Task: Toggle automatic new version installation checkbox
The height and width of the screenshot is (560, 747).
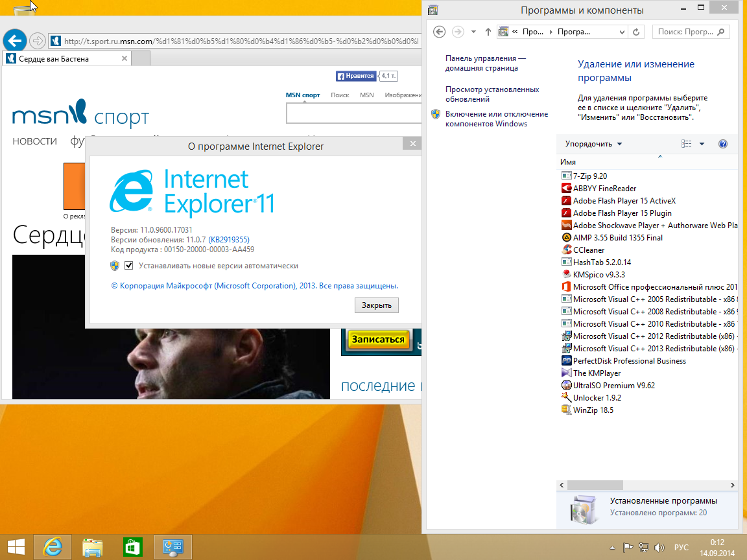Action: click(128, 266)
